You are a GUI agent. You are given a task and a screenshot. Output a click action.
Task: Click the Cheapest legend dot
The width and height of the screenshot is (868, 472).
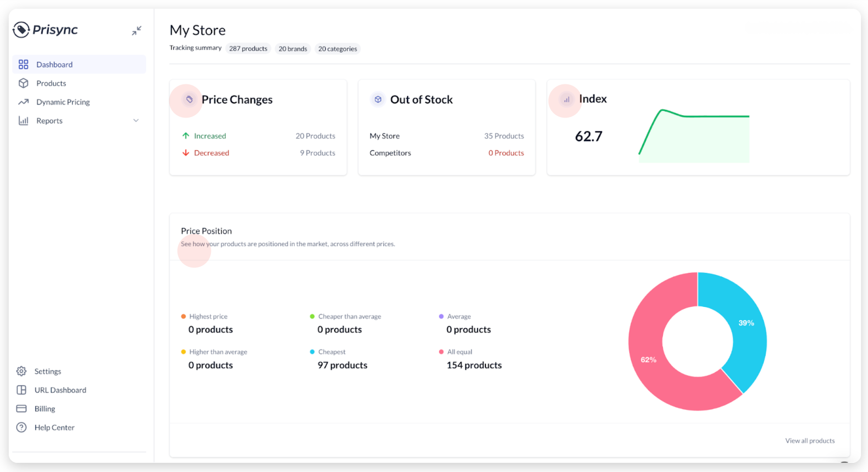(x=312, y=351)
